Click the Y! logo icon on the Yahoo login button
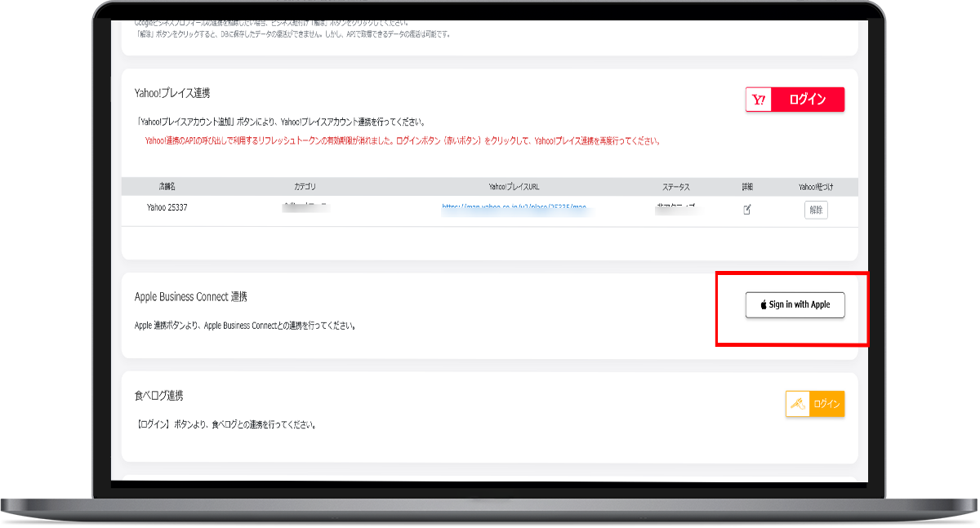Viewport: 980px width, 528px height. point(757,98)
